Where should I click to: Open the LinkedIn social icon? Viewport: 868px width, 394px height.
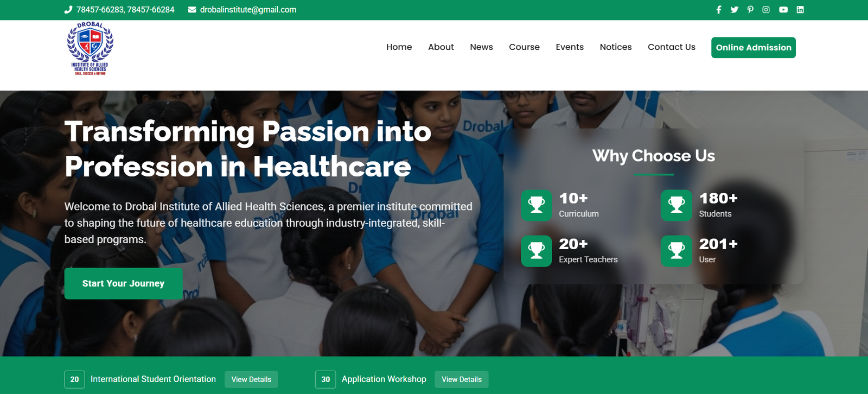point(800,10)
